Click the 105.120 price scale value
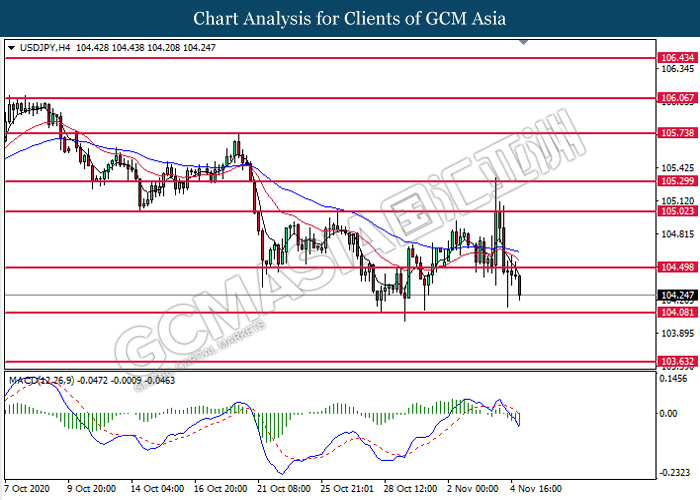 pos(678,201)
